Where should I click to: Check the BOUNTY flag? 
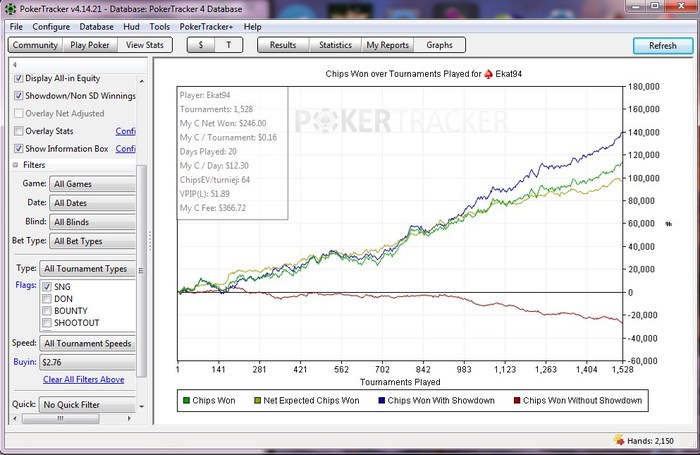click(x=47, y=311)
